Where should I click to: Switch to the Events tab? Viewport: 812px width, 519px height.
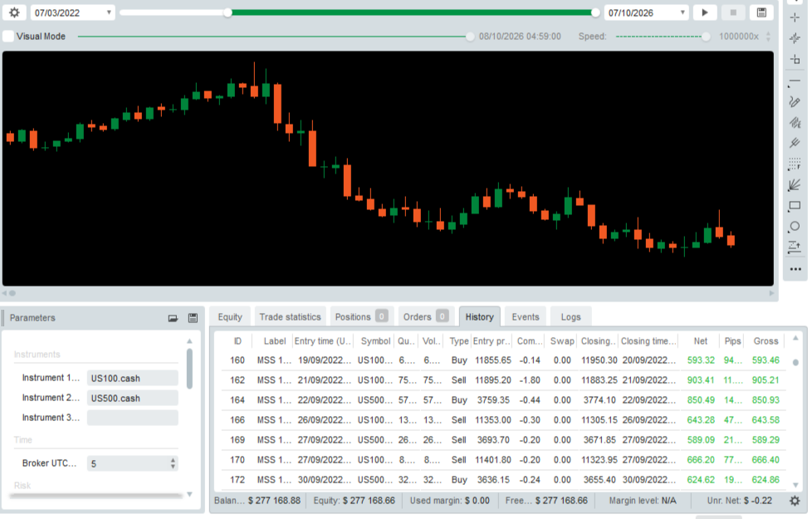click(x=526, y=317)
